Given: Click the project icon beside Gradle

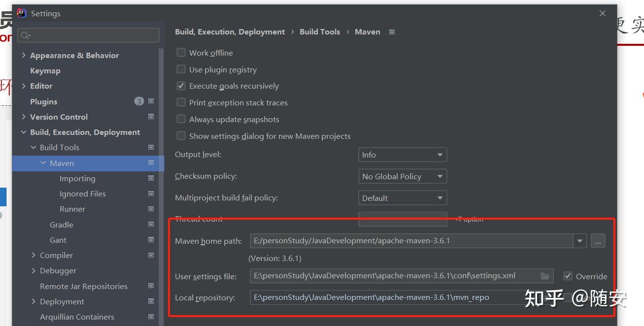Looking at the screenshot, I should pos(151,225).
